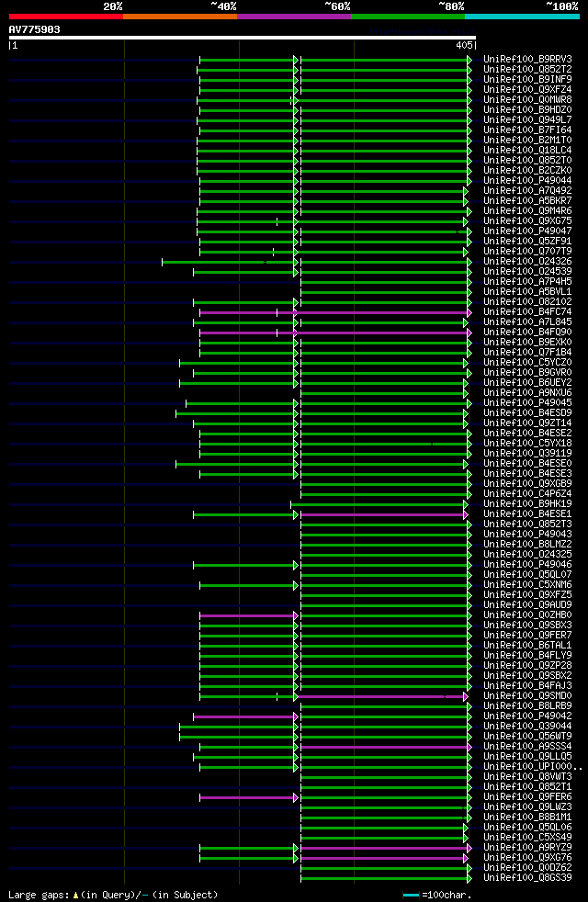Select label UniRef100_Q9XG75
This screenshot has height=902, width=588.
(527, 220)
